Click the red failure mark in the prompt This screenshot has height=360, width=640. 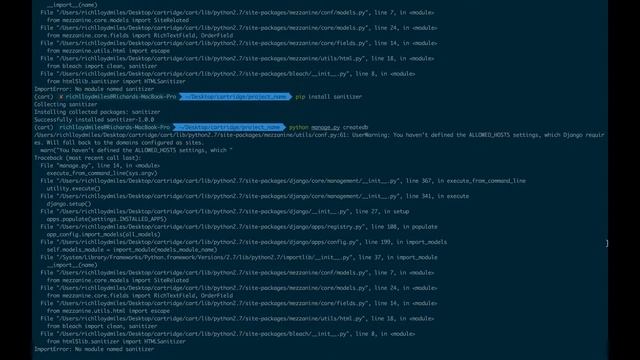coord(61,97)
